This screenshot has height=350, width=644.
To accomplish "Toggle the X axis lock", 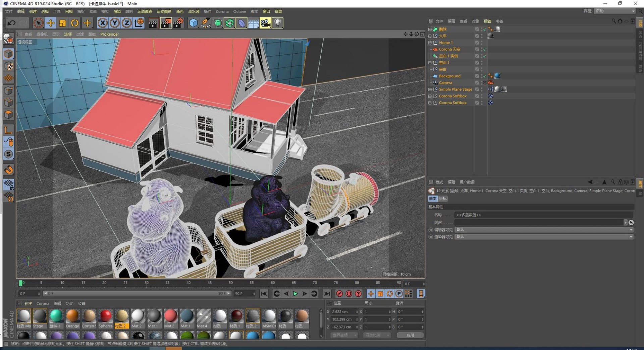I will tap(102, 23).
